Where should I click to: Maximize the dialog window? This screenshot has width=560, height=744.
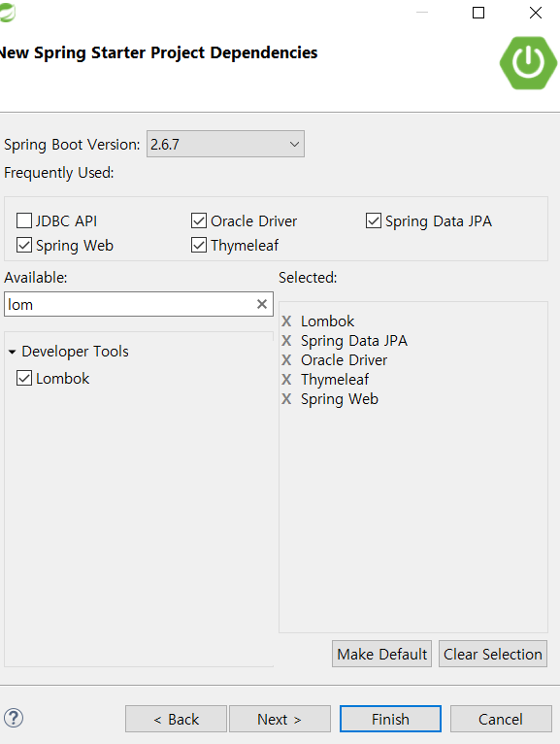pyautogui.click(x=478, y=13)
